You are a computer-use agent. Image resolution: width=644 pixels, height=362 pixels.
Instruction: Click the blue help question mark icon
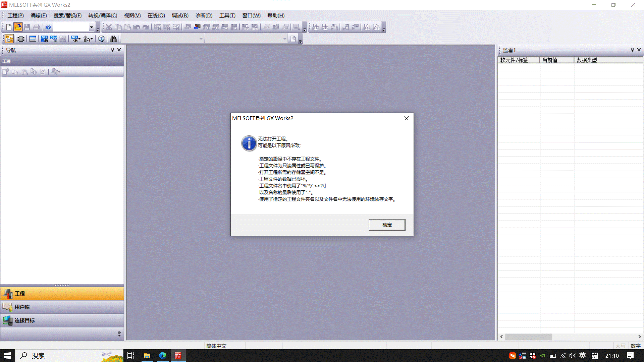point(48,27)
